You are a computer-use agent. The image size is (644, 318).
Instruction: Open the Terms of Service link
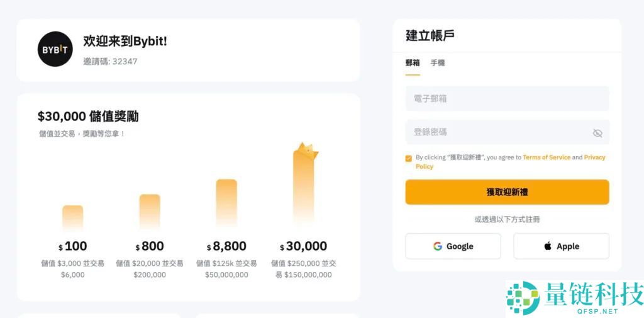(x=547, y=157)
